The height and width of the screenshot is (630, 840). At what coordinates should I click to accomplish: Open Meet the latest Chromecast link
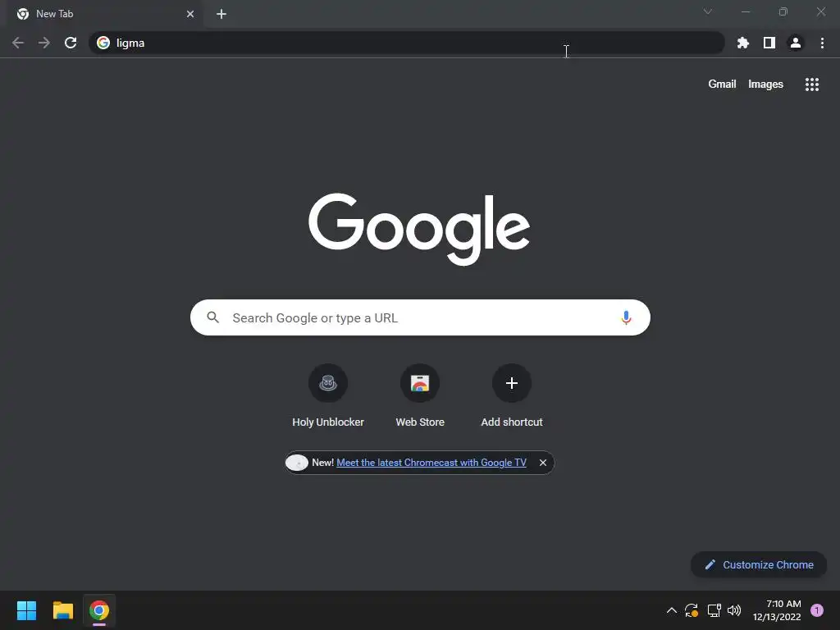tap(431, 463)
